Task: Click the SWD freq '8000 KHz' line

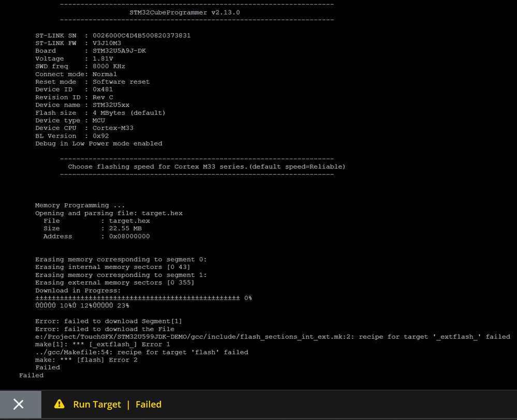Action: 80,66
